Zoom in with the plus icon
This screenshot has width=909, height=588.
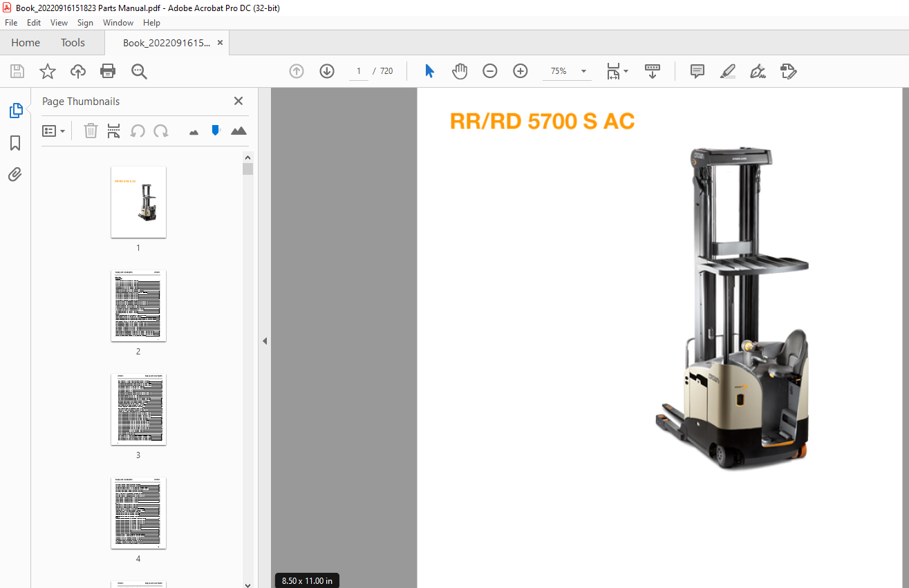(521, 71)
